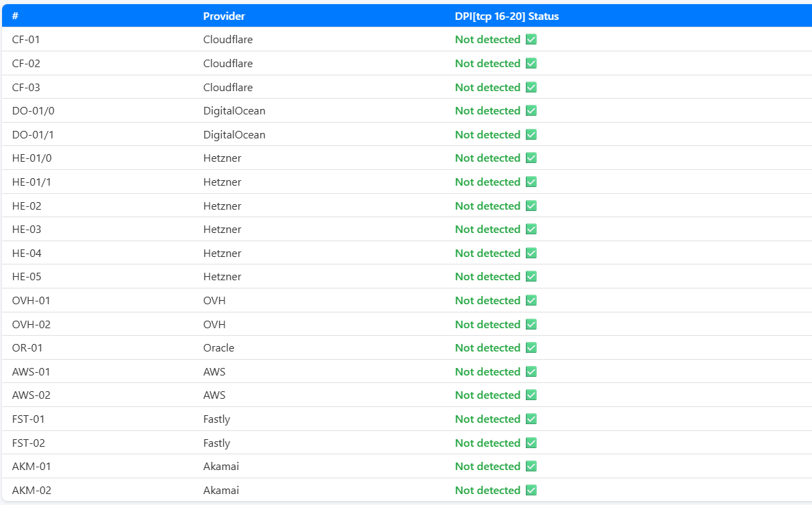Image resolution: width=812 pixels, height=505 pixels.
Task: Select the DigitalOcean provider cell for DO-01/1
Action: click(234, 135)
